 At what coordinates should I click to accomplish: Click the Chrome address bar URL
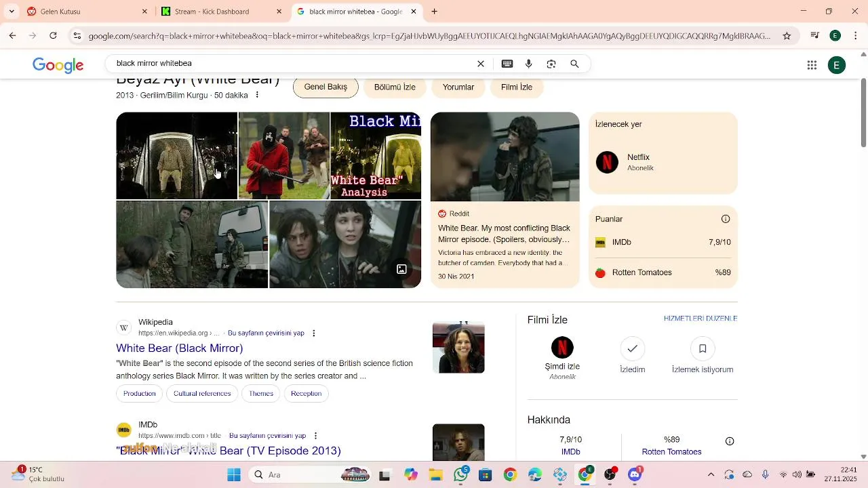pyautogui.click(x=429, y=36)
